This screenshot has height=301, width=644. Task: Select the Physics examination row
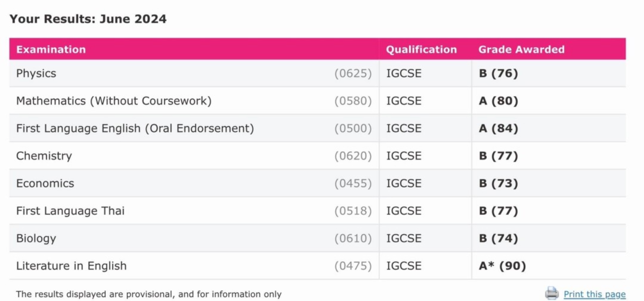coord(317,73)
